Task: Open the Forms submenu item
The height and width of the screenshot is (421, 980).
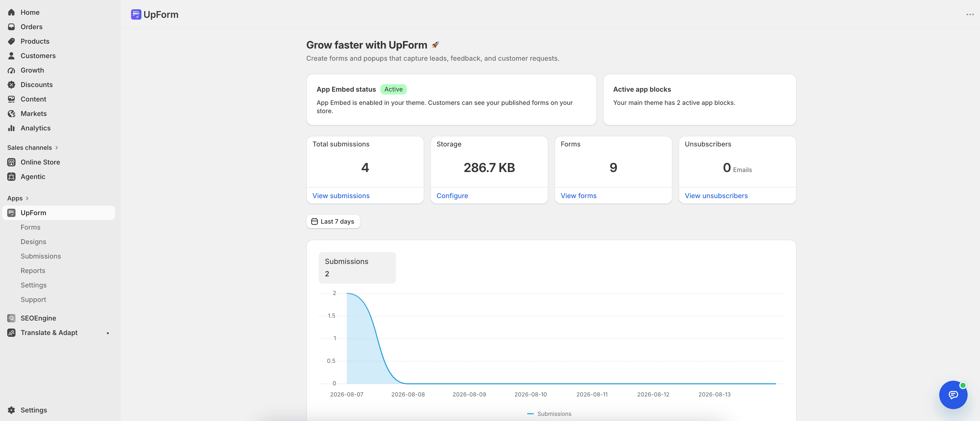Action: coord(30,227)
